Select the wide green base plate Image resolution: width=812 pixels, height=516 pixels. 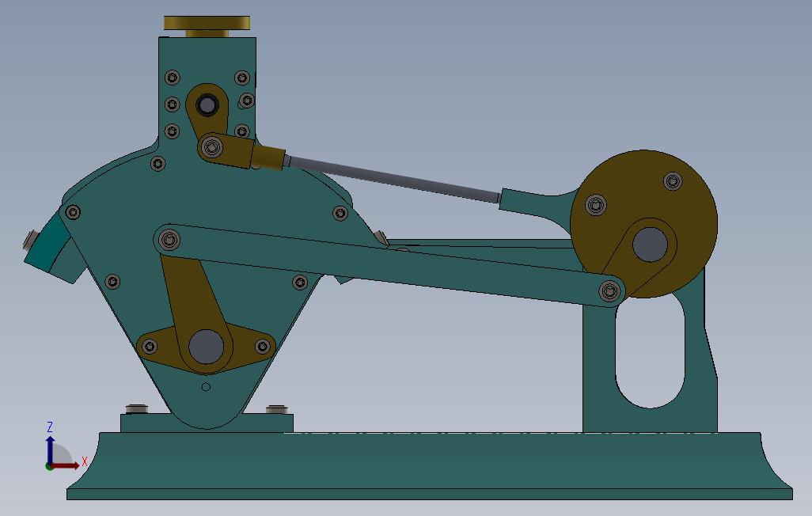click(x=429, y=466)
